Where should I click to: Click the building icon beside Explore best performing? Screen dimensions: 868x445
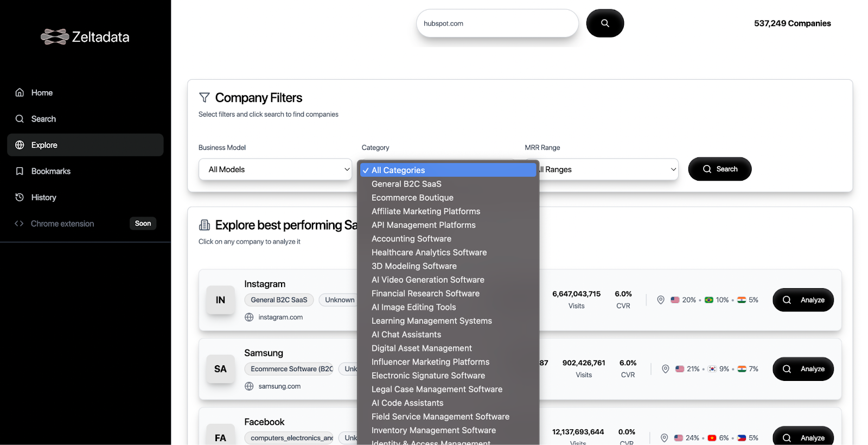[x=205, y=225]
